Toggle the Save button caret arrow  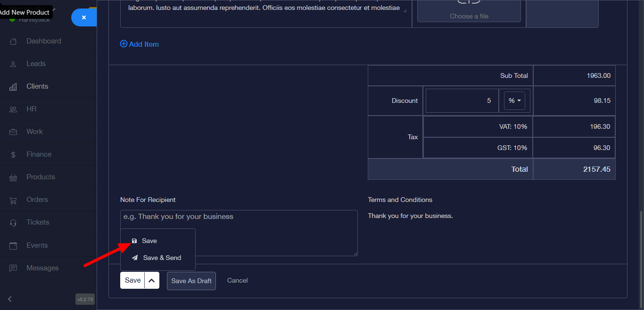(152, 280)
